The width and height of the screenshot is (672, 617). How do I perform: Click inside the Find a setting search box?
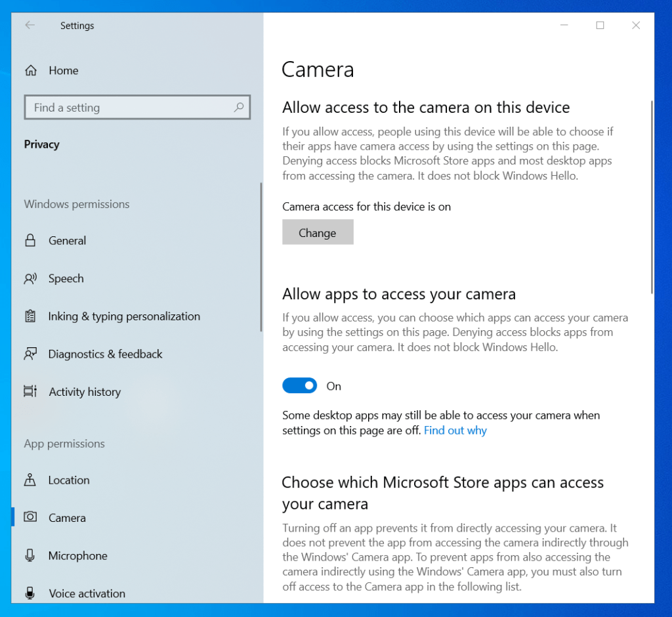118,107
